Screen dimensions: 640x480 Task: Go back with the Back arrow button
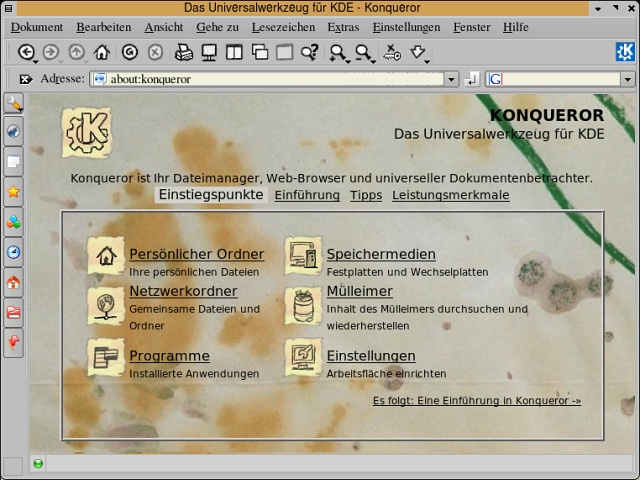26,52
